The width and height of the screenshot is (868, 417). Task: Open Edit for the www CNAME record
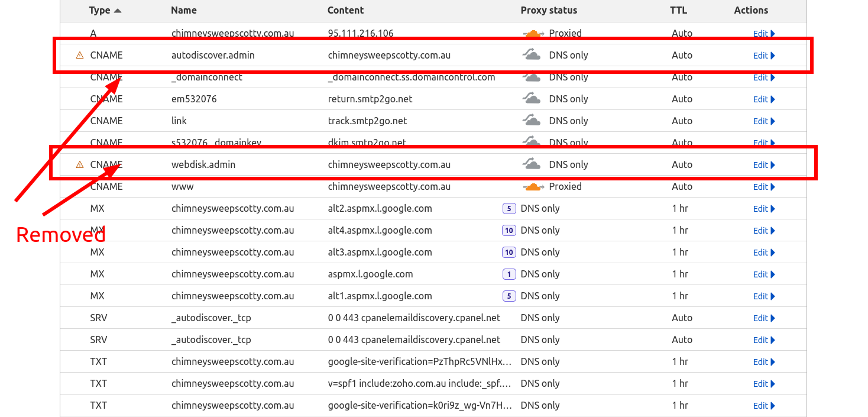[764, 187]
